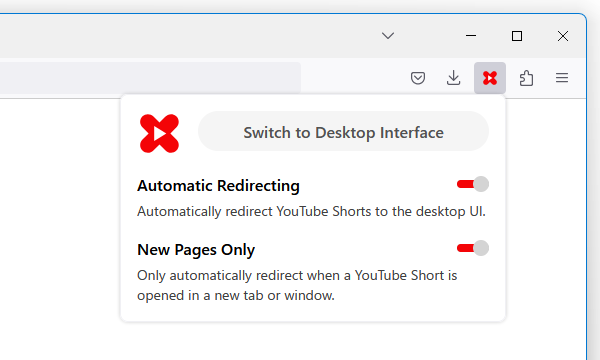Screen dimensions: 600x360
Task: Close the browser window
Action: coord(563,36)
